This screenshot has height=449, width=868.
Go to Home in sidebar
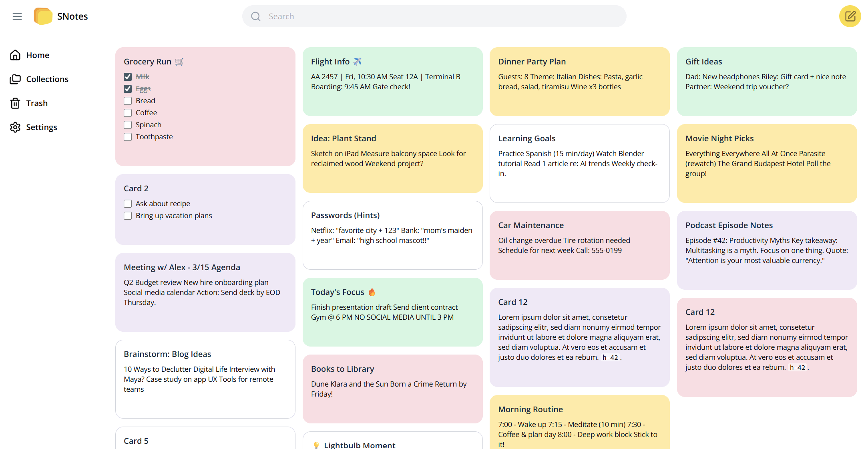click(38, 55)
